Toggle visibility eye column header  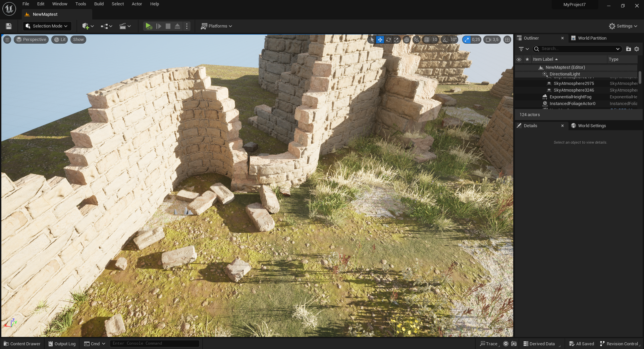click(x=519, y=59)
